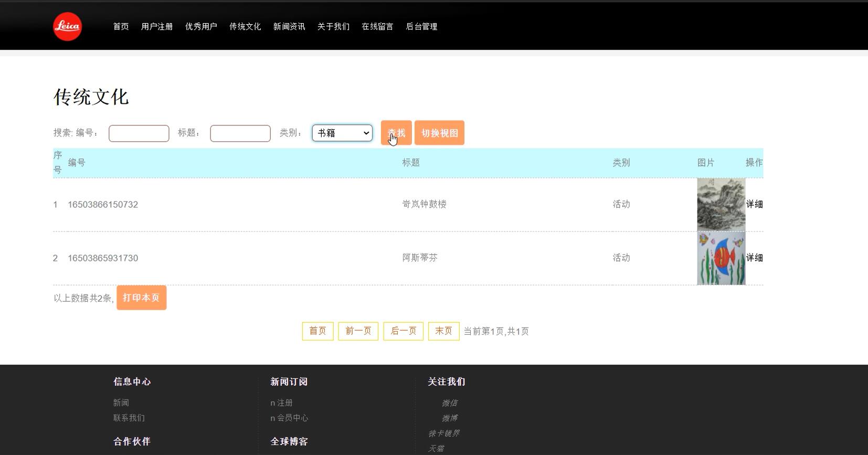Focus the 编号 search input field
The image size is (868, 455).
click(139, 133)
